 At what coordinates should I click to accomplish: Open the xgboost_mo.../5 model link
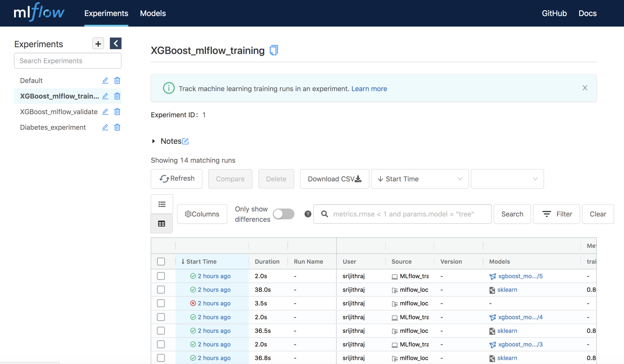tap(520, 276)
